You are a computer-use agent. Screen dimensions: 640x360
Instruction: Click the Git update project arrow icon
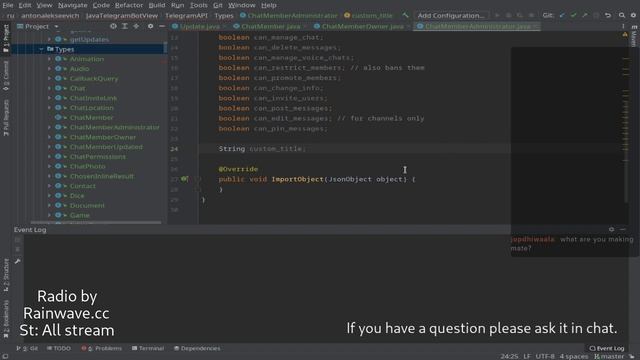pos(562,15)
